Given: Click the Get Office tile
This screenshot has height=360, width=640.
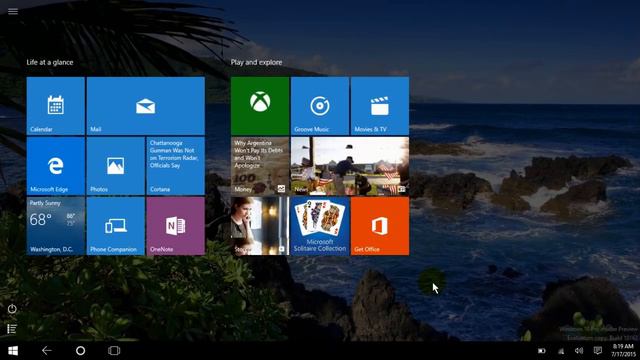Looking at the screenshot, I should click(x=380, y=226).
